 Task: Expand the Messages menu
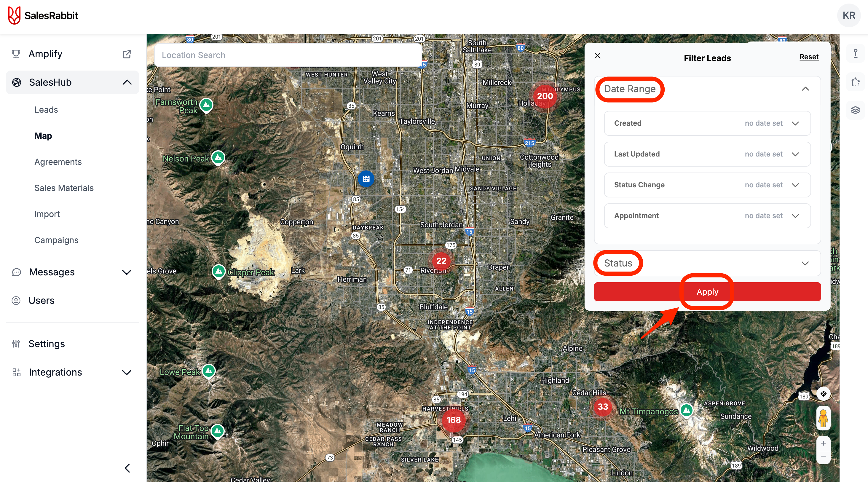(x=126, y=272)
